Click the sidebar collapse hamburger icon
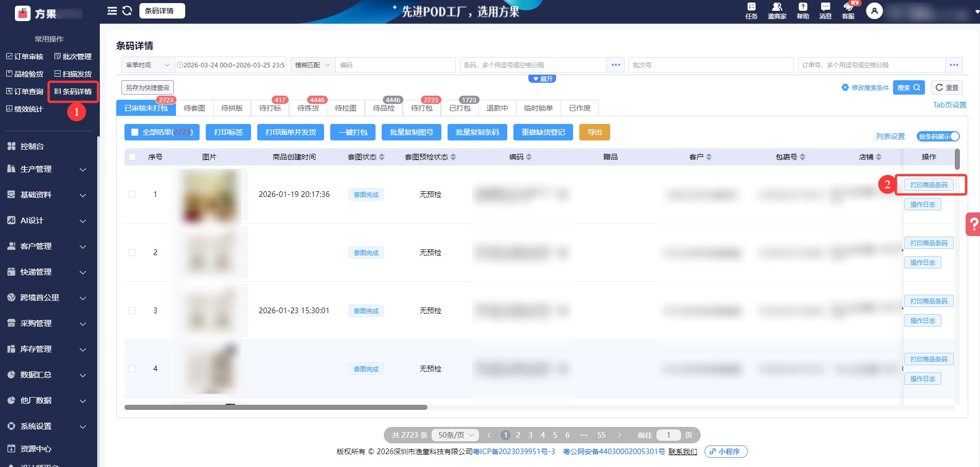980x467 pixels. (x=112, y=11)
